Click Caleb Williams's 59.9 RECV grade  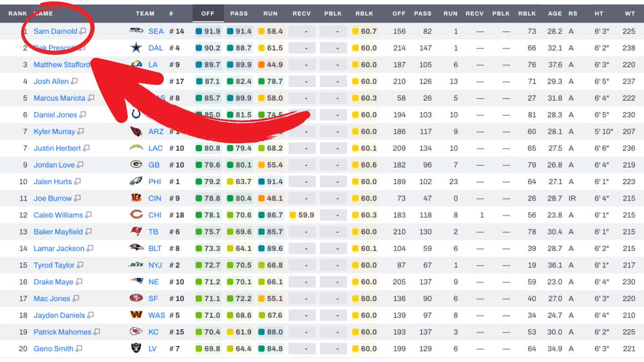pyautogui.click(x=302, y=215)
